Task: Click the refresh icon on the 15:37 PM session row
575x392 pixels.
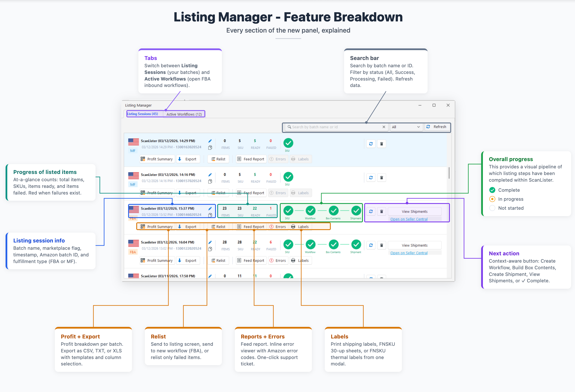Action: pyautogui.click(x=371, y=211)
